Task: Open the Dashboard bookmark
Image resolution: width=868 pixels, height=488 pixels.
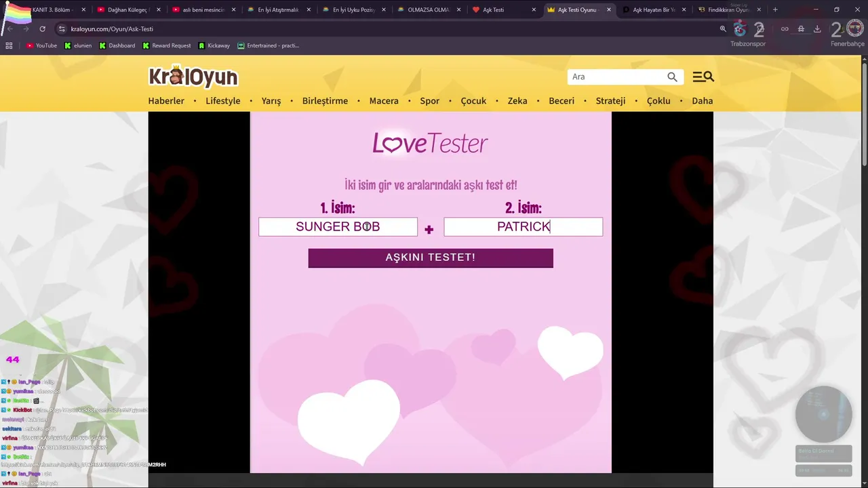Action: click(x=117, y=45)
